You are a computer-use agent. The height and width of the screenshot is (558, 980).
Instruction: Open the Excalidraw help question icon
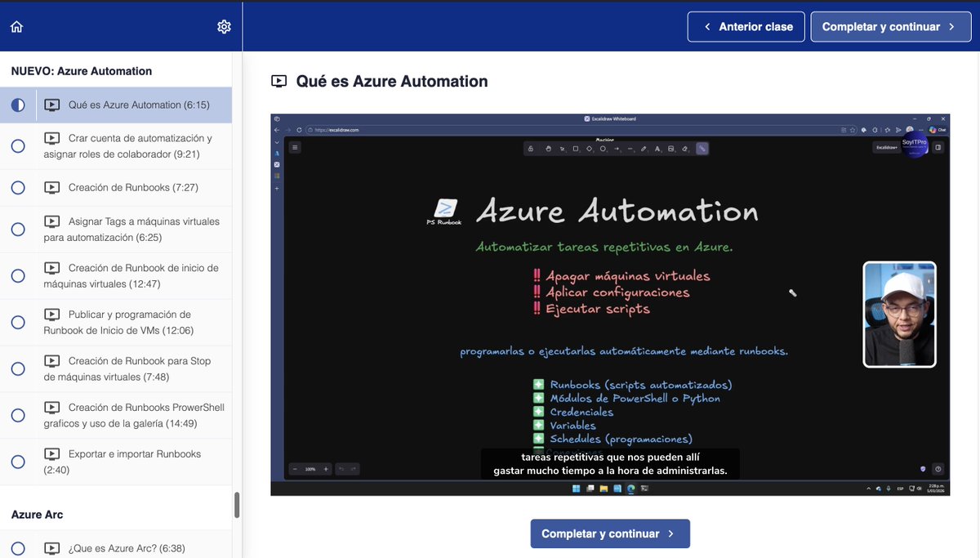pos(938,469)
